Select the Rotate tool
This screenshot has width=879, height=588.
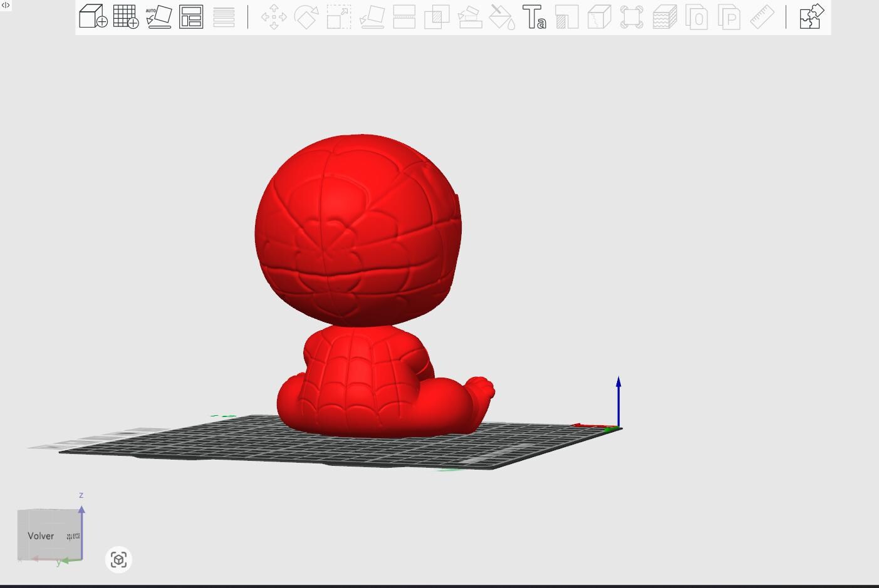[x=306, y=17]
